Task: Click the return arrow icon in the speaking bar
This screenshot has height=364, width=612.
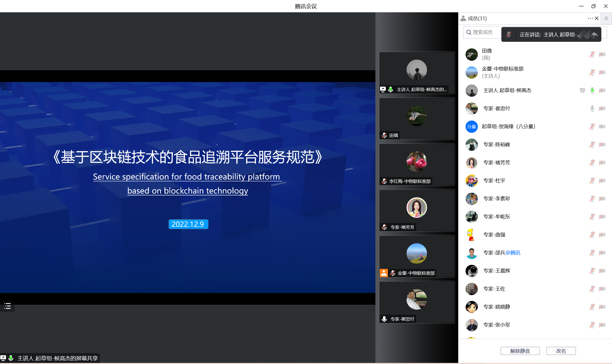Action: pyautogui.click(x=595, y=34)
